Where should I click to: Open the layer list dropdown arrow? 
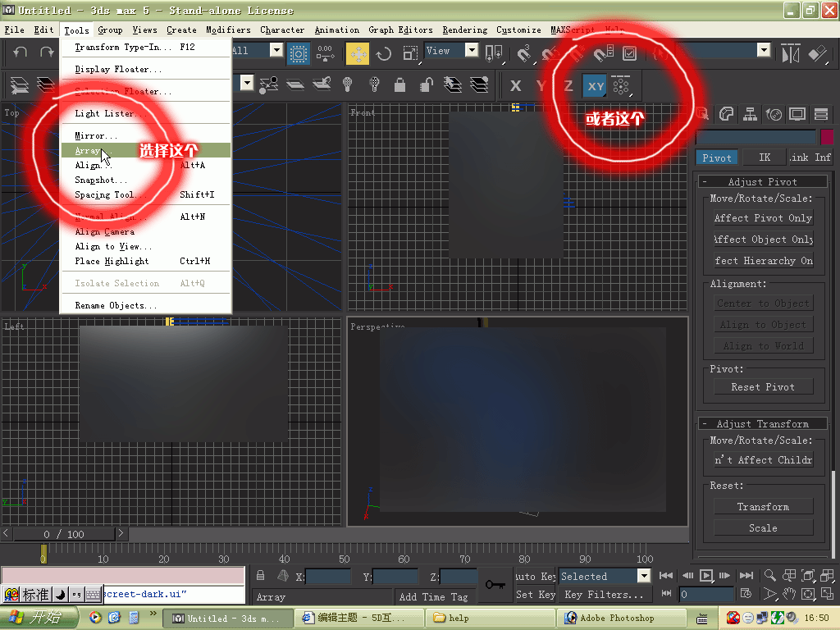[246, 83]
